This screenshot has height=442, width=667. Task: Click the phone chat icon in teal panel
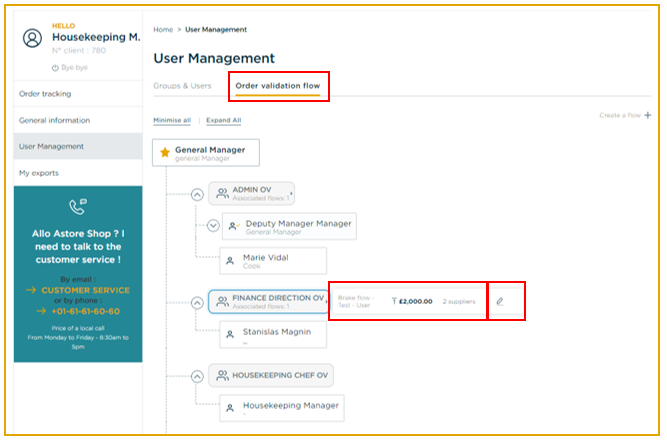78,206
